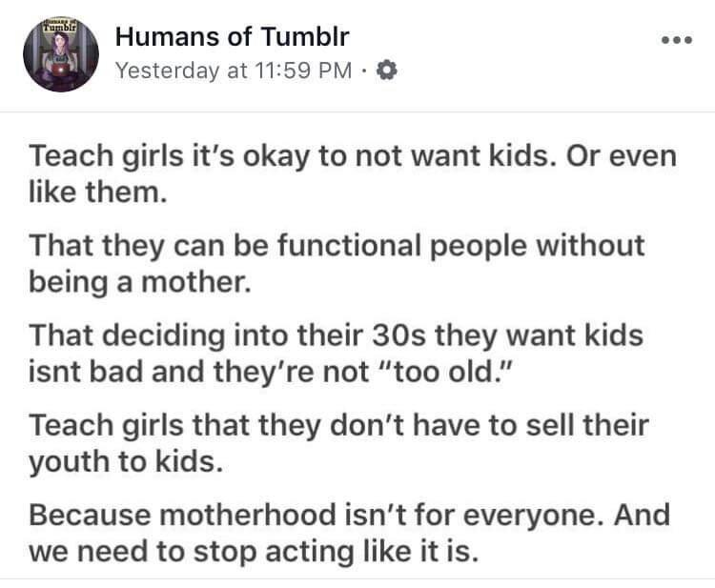Click the line 'That they can be functional'
Image resolution: width=715 pixels, height=588 pixels.
[x=337, y=246]
